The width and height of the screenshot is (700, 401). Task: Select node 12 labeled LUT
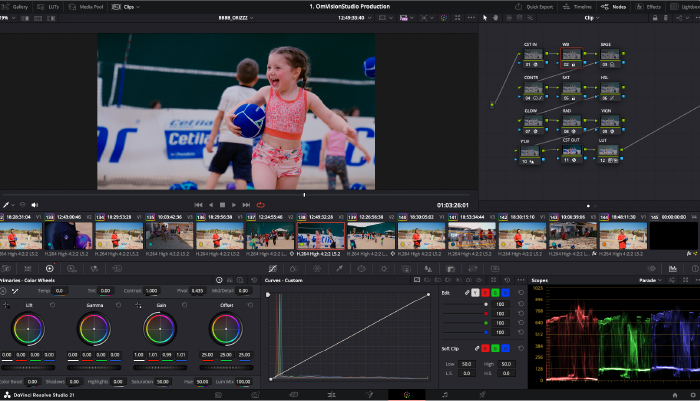click(608, 153)
